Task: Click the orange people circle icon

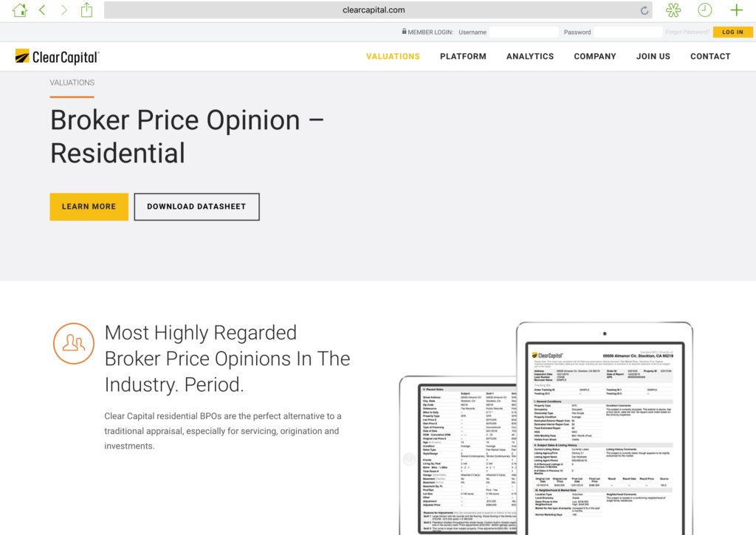Action: coord(74,344)
